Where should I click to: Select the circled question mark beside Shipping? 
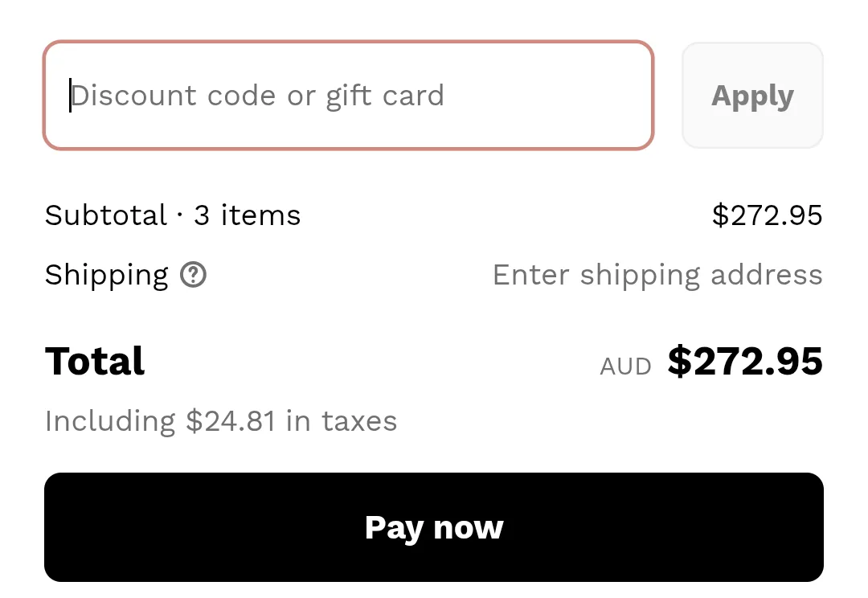point(193,275)
